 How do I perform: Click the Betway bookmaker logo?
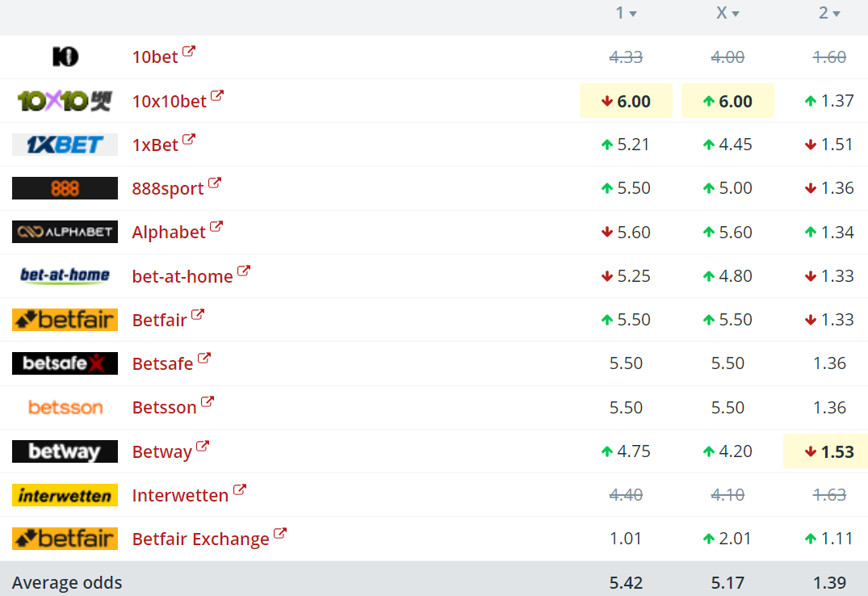point(65,451)
